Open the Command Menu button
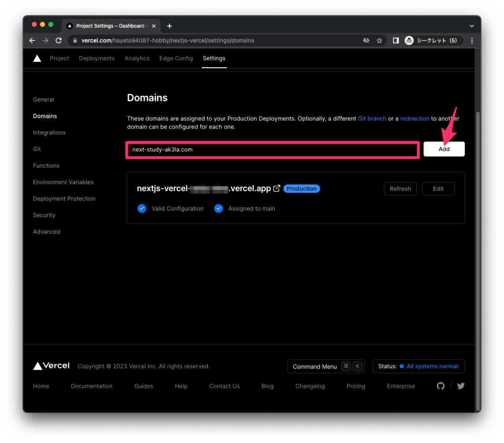504x443 pixels. click(x=325, y=367)
